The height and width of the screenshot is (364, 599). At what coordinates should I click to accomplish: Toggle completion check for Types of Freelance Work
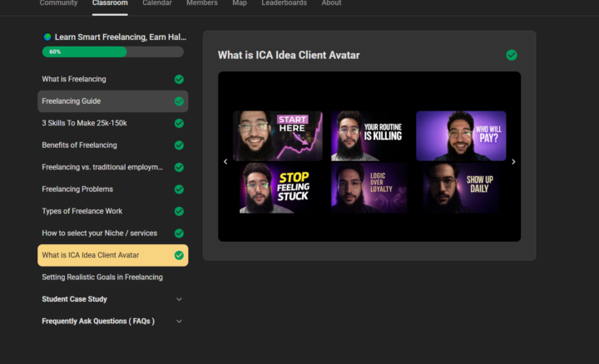pyautogui.click(x=179, y=211)
